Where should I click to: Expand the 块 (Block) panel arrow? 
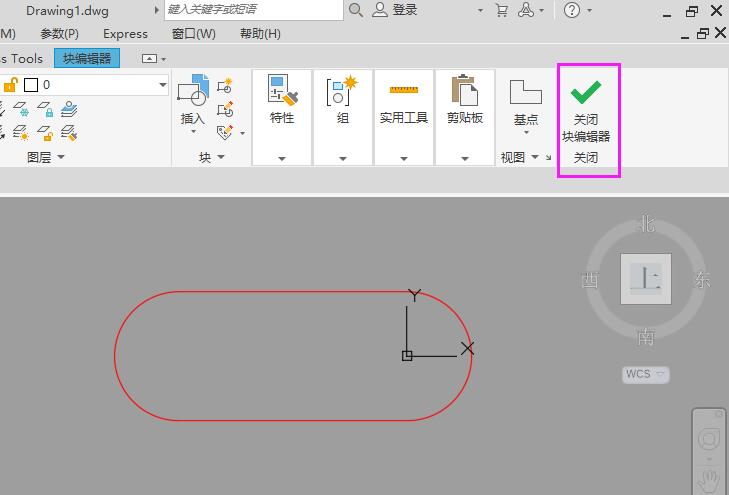click(x=221, y=157)
